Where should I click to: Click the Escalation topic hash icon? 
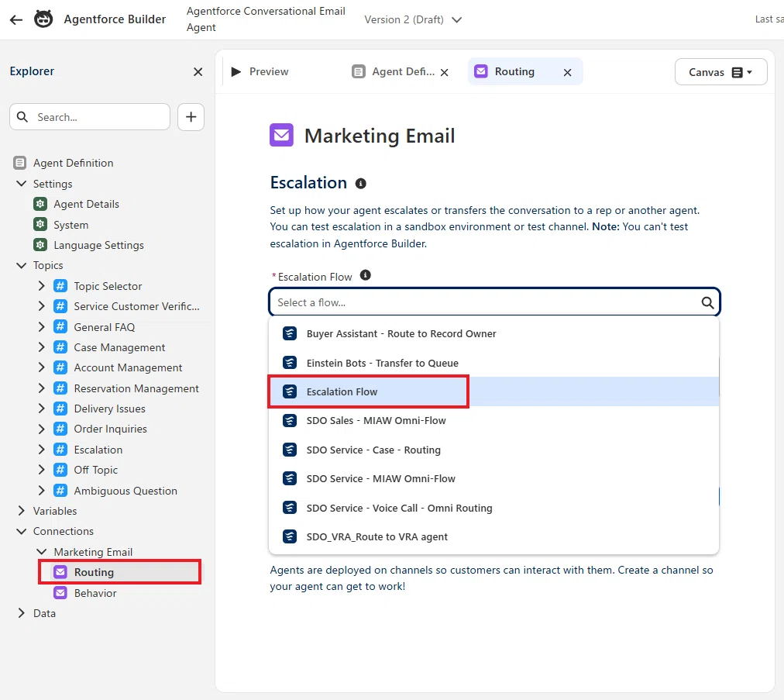(x=60, y=450)
